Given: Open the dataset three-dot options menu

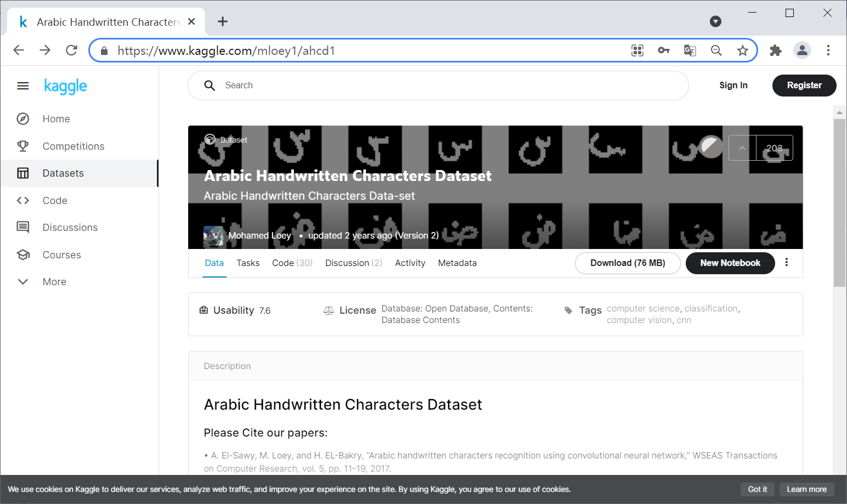Looking at the screenshot, I should tap(787, 262).
